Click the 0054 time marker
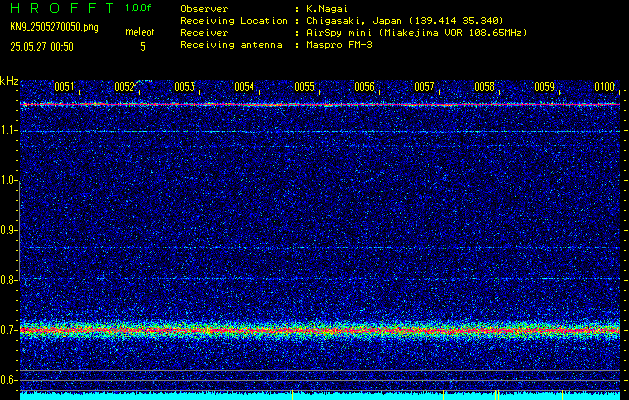This screenshot has width=629, height=400. click(x=244, y=87)
